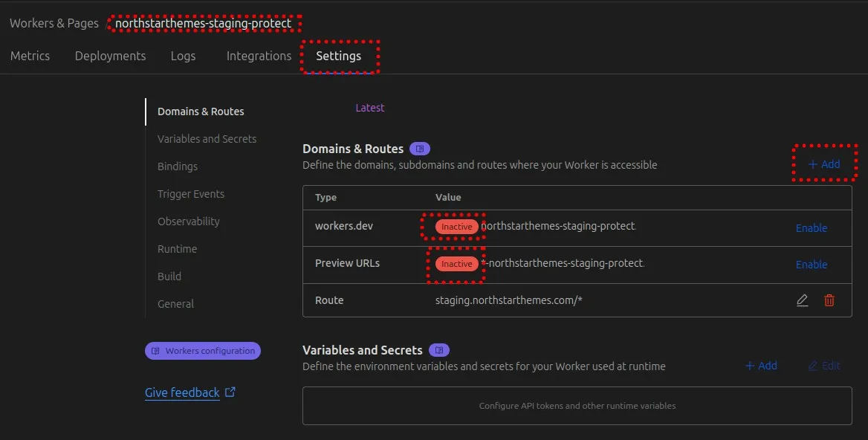Go to Build section

[169, 276]
